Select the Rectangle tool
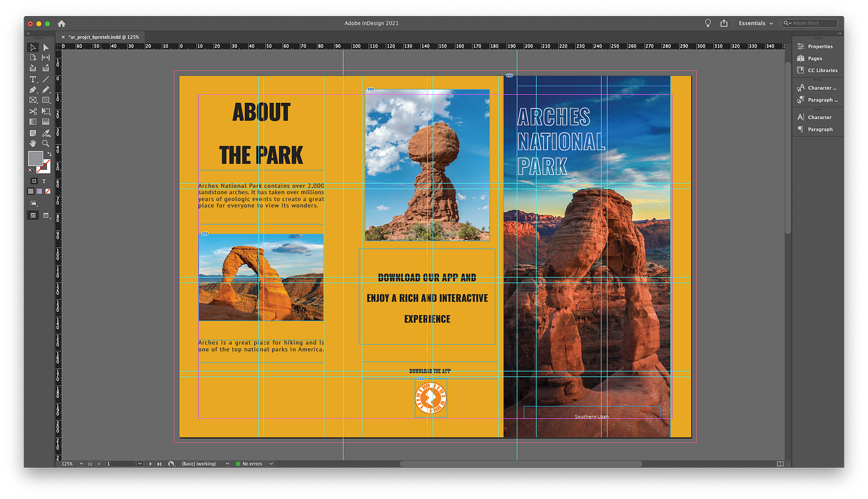Screen dimensions: 868x499 [x=45, y=100]
